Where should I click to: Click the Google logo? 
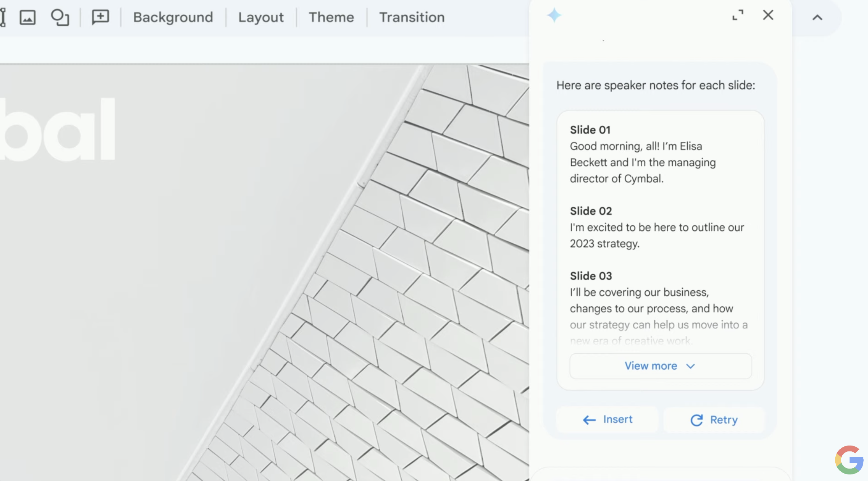pos(849,460)
